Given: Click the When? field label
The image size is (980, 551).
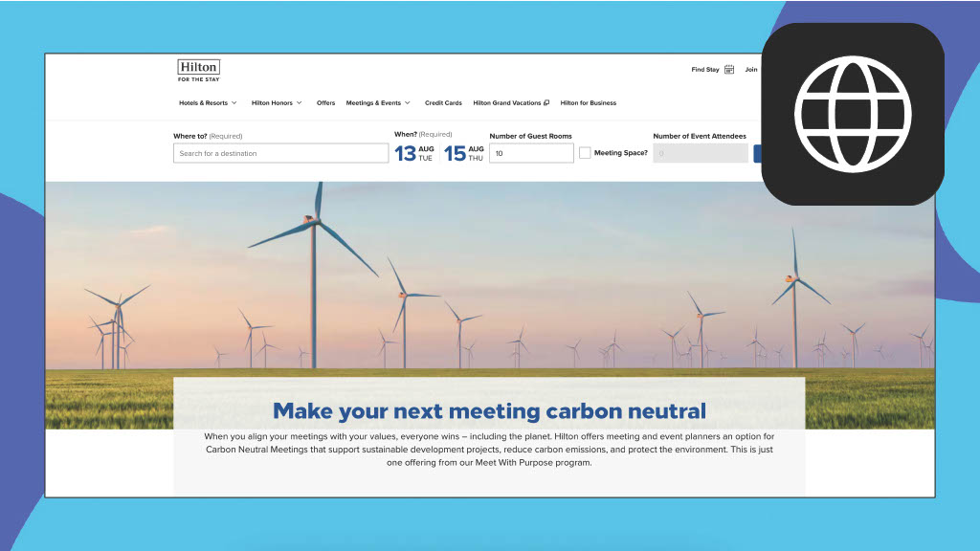Looking at the screenshot, I should [x=423, y=134].
